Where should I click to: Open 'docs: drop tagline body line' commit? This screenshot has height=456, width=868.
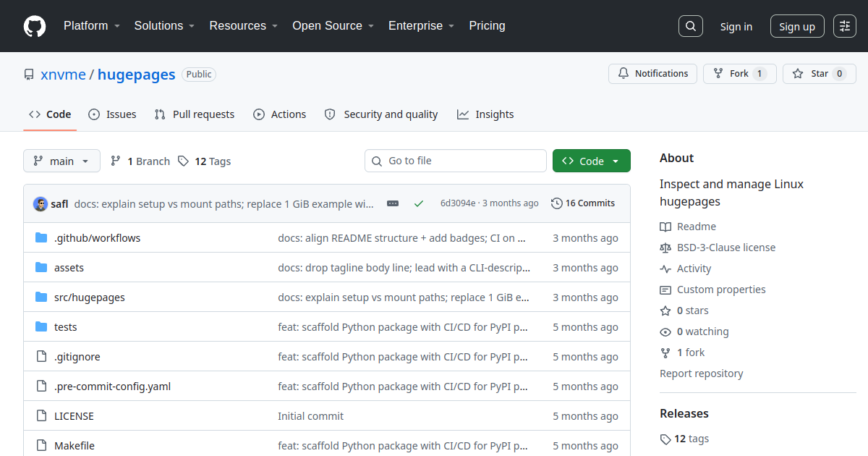404,268
